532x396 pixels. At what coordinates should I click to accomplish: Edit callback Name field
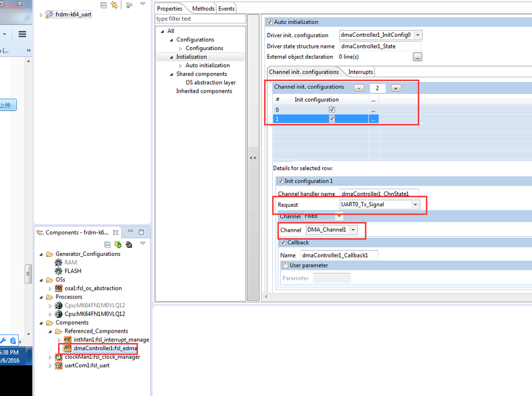pyautogui.click(x=339, y=255)
